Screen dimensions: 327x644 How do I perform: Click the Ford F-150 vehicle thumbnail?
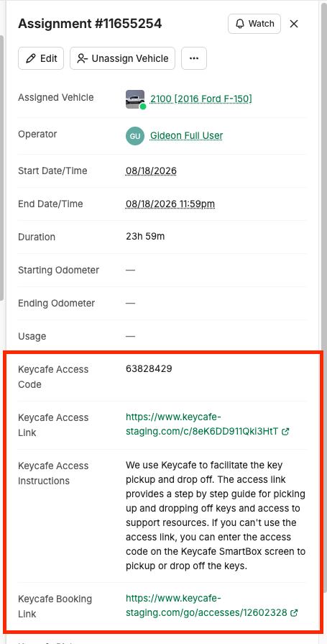tap(135, 99)
